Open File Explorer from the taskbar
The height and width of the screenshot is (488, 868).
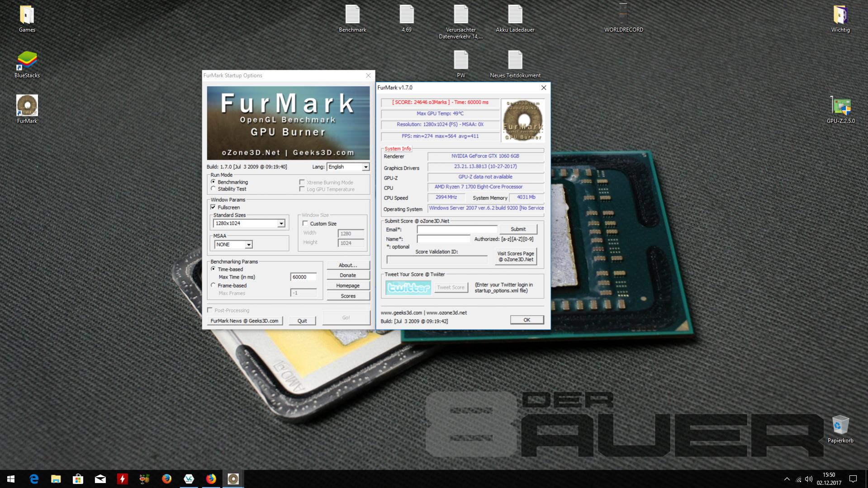pos(56,479)
